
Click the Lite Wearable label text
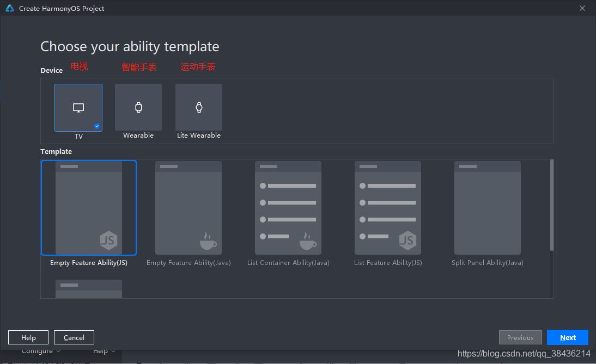click(x=199, y=135)
